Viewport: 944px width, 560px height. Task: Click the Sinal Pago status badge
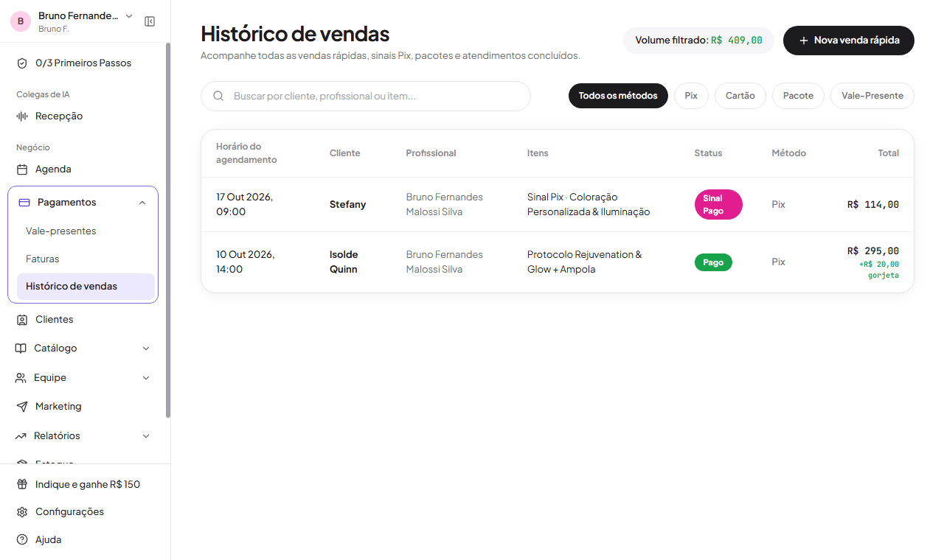click(718, 205)
